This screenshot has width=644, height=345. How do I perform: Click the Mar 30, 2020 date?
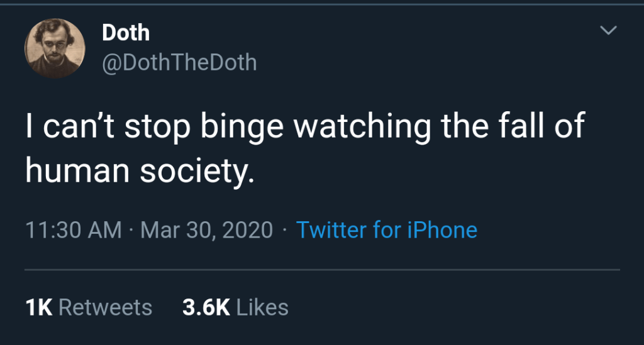coord(207,230)
